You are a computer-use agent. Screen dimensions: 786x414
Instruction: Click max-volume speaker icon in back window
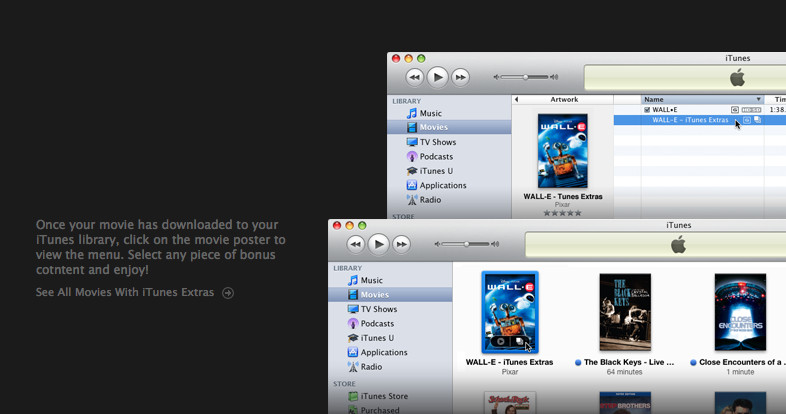(554, 77)
